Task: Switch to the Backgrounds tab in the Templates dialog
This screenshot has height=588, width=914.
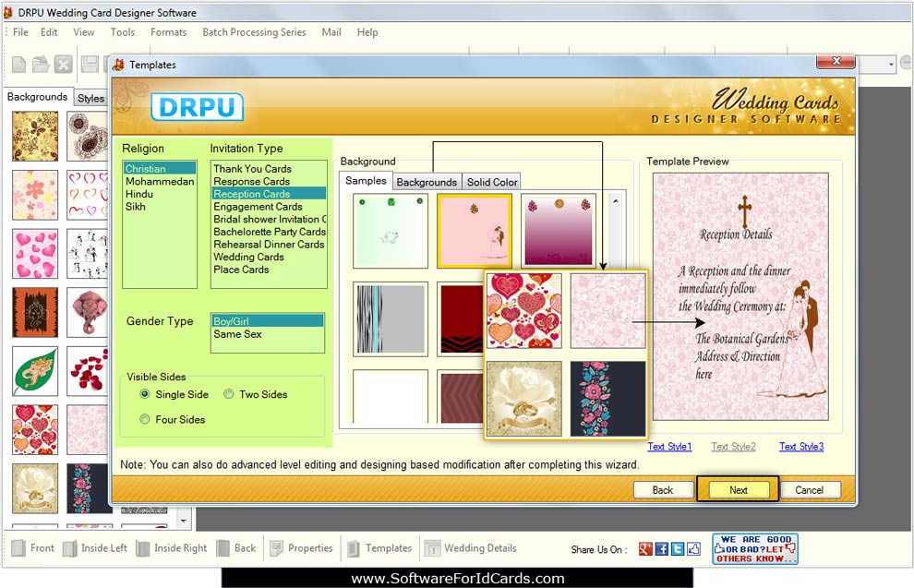Action: tap(427, 182)
